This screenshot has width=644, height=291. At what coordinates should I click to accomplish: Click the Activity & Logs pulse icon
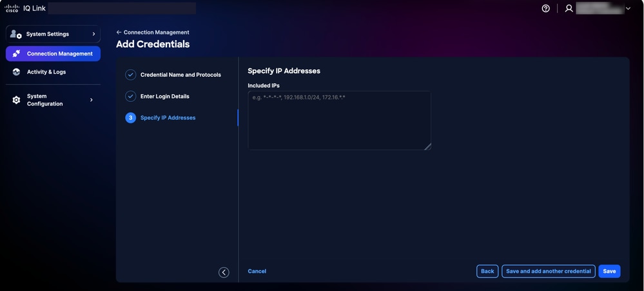coord(16,72)
